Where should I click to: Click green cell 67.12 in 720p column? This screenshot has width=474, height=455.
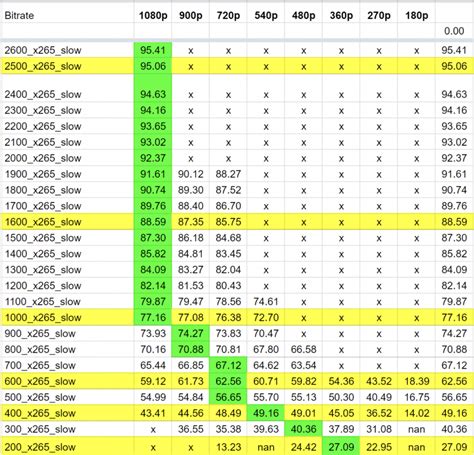(x=228, y=366)
